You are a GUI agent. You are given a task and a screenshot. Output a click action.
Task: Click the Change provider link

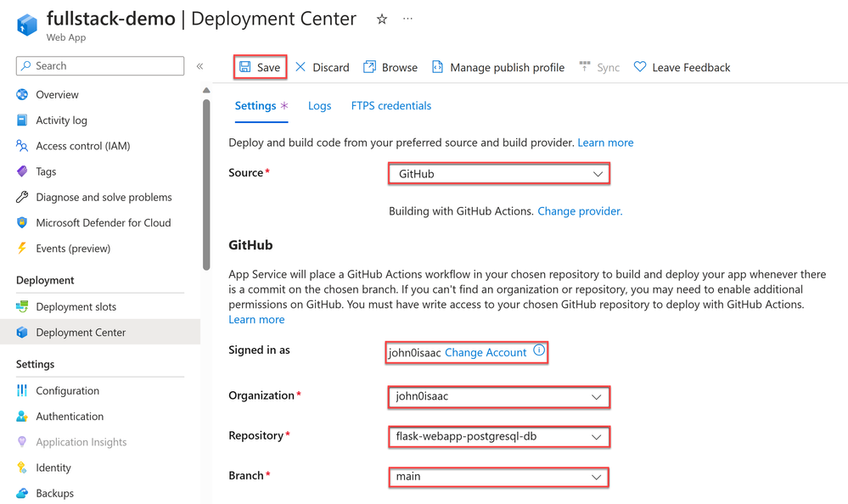coord(580,211)
